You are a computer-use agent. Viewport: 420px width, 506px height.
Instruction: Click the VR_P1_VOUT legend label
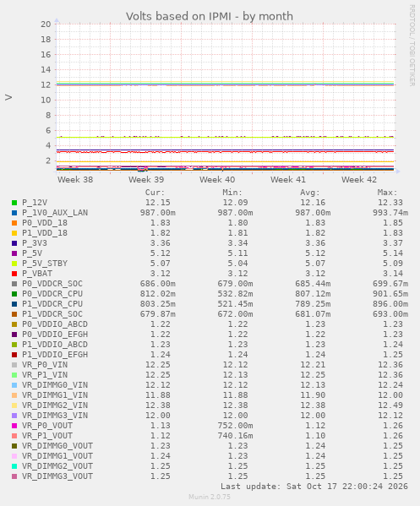tap(47, 436)
